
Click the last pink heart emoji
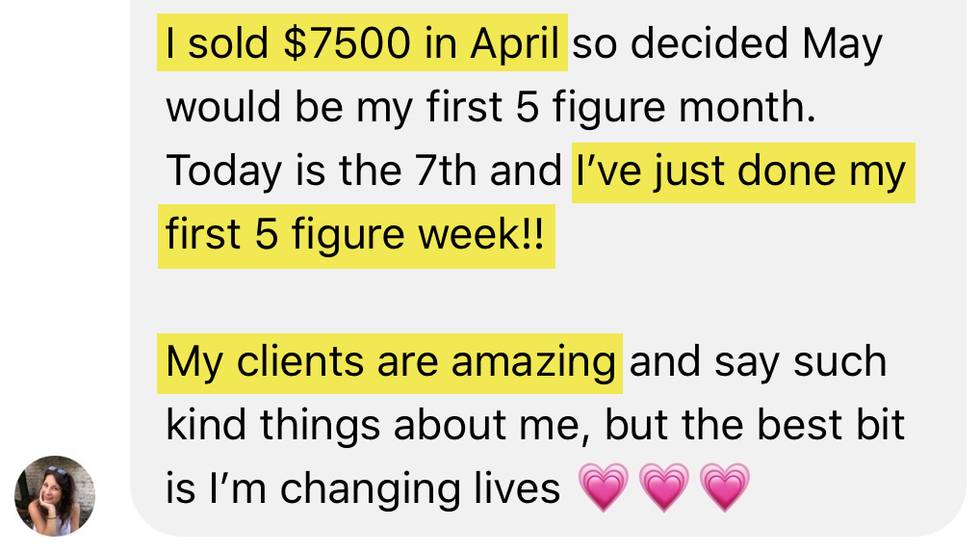[x=725, y=487]
